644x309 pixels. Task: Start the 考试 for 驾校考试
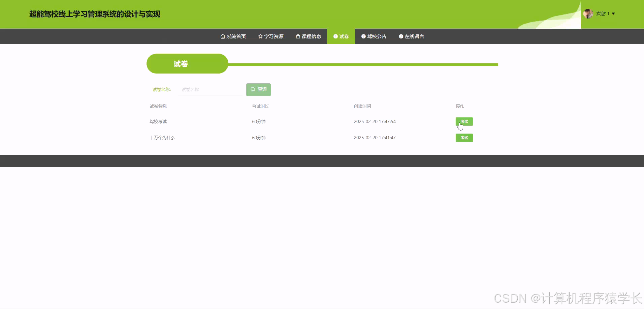pyautogui.click(x=464, y=121)
